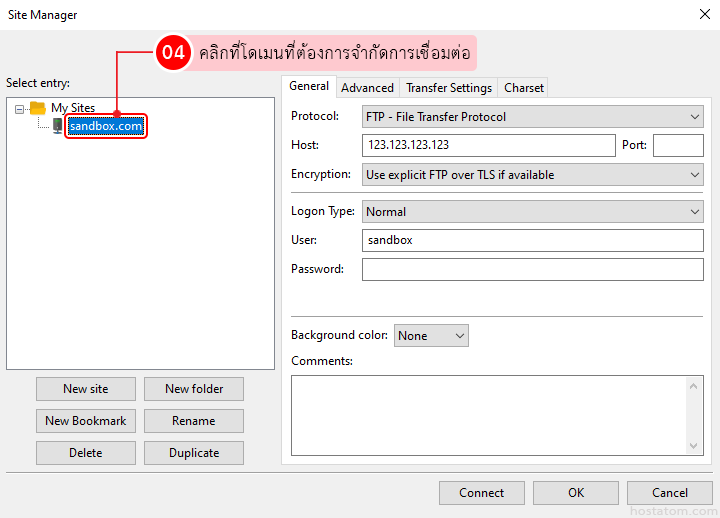The width and height of the screenshot is (720, 518).
Task: Click the server icon beside sandbox.com
Action: coord(57,126)
